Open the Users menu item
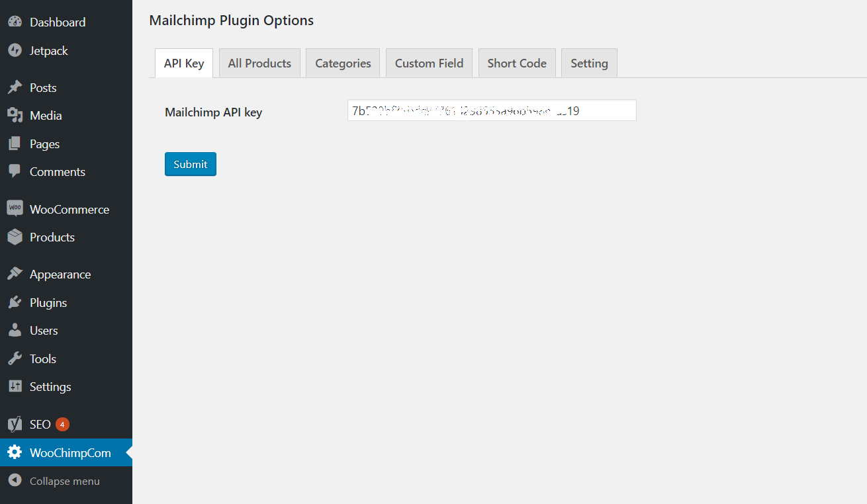Screen dimensions: 867x504 (x=44, y=330)
